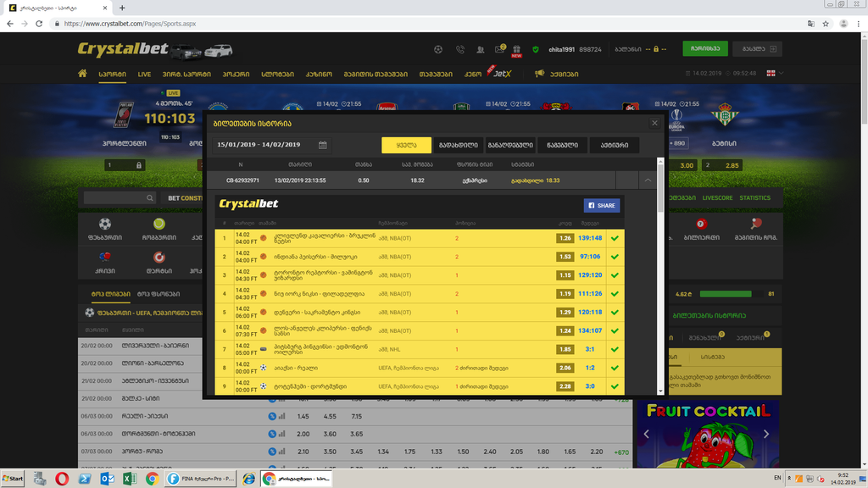Open Opera from the taskbar
Image resolution: width=868 pixels, height=488 pixels.
(62, 479)
